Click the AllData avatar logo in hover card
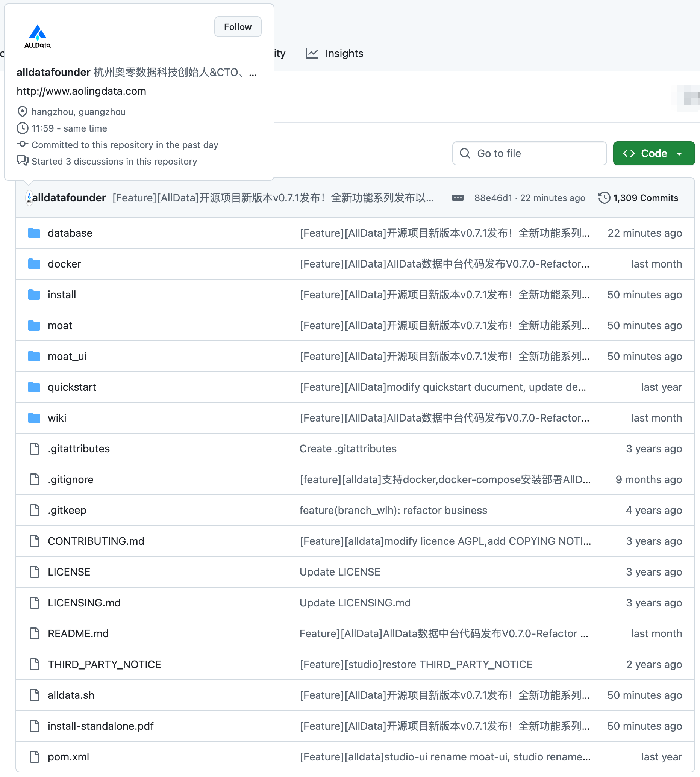700x777 pixels. pyautogui.click(x=38, y=36)
